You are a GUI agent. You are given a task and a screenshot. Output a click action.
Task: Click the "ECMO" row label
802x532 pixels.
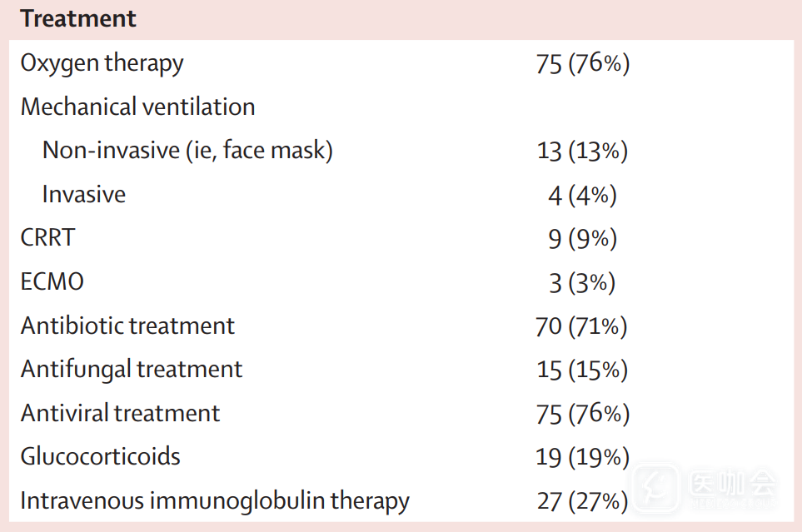click(52, 281)
